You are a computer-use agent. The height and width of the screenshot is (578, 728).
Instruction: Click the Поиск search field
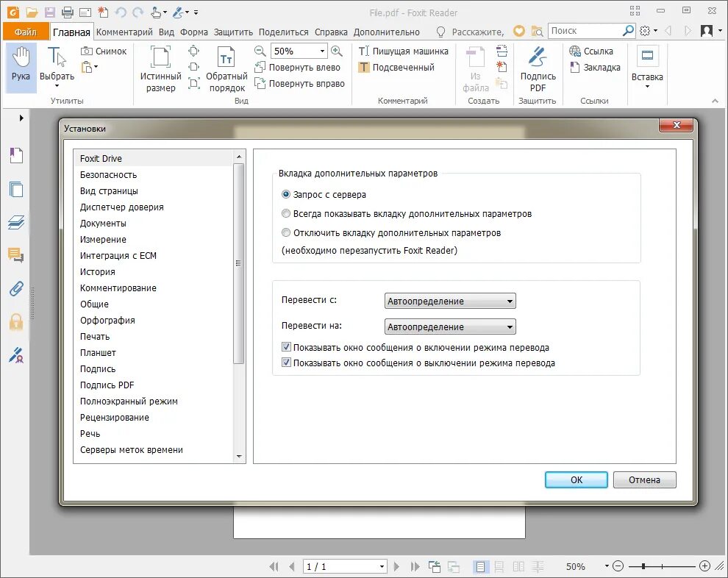pyautogui.click(x=585, y=31)
